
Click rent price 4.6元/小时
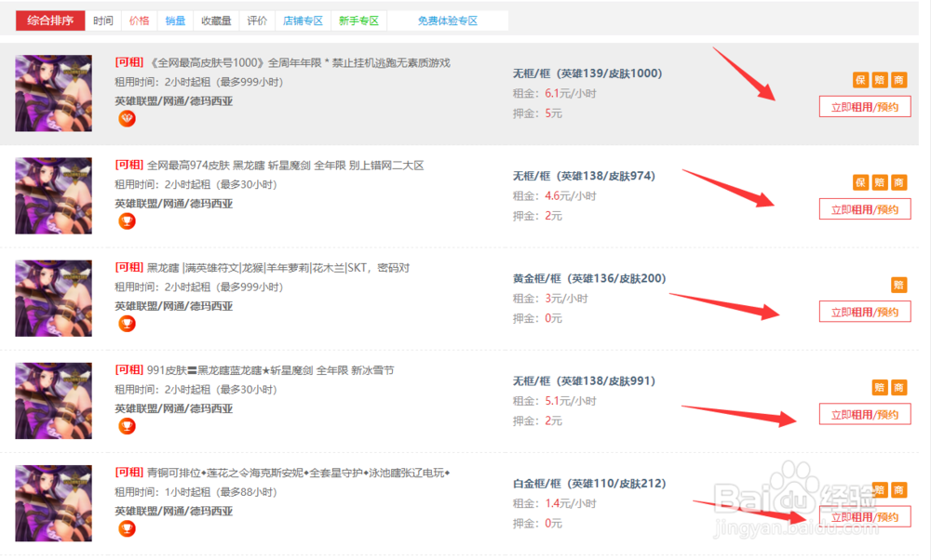pos(571,195)
